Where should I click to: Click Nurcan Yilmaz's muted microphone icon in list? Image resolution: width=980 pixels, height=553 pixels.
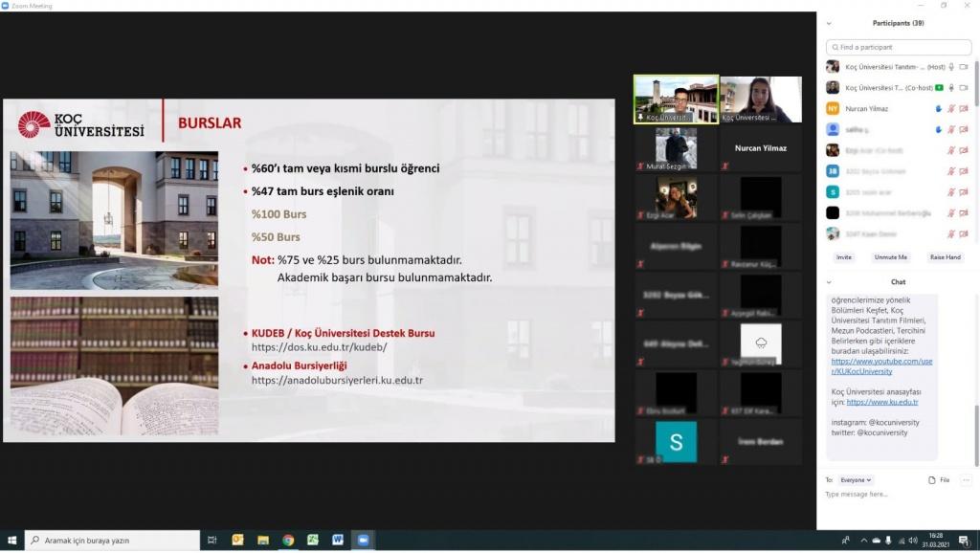[951, 109]
